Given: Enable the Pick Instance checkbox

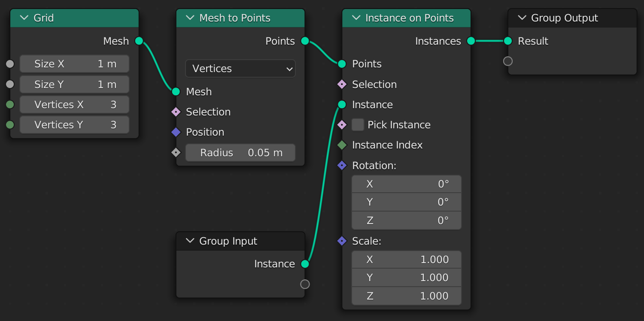Looking at the screenshot, I should click(x=358, y=125).
